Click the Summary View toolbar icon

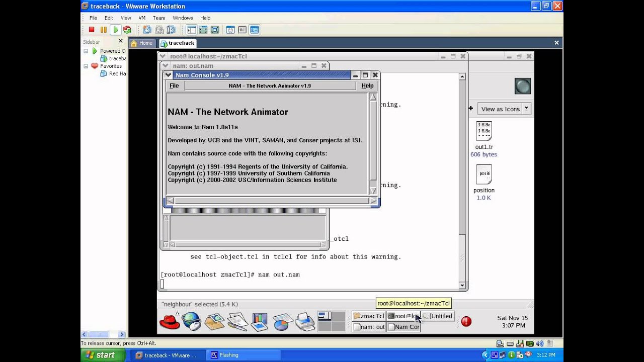230,30
